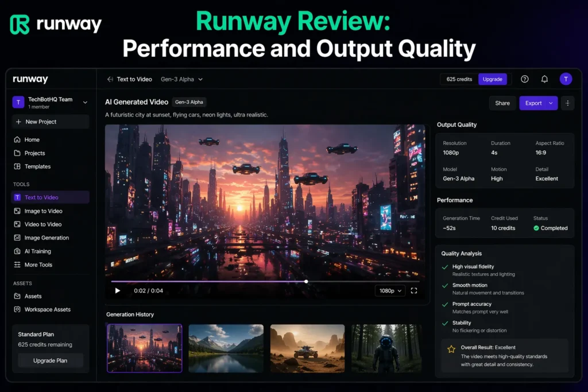Open the three-dot more options menu
Screen dimensions: 588x392
(x=567, y=103)
